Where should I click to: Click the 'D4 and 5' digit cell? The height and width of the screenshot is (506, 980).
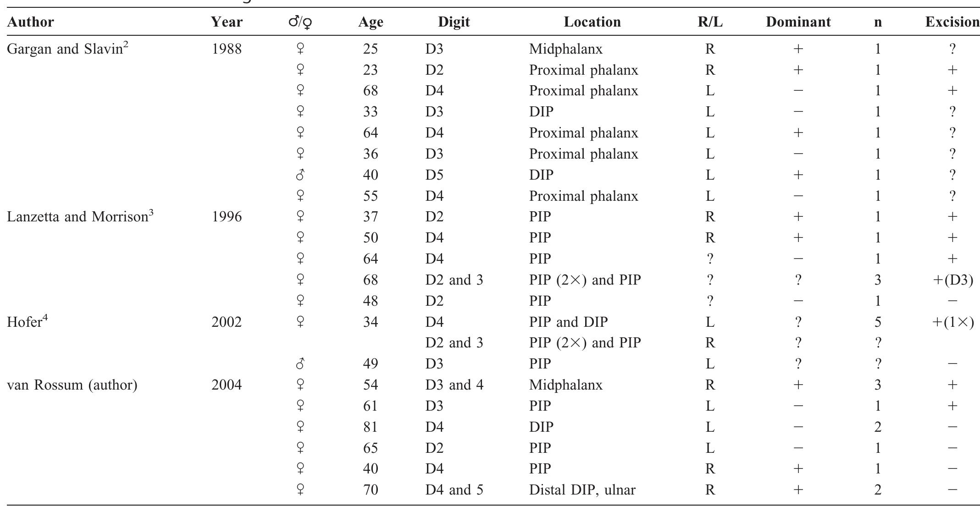click(x=454, y=489)
